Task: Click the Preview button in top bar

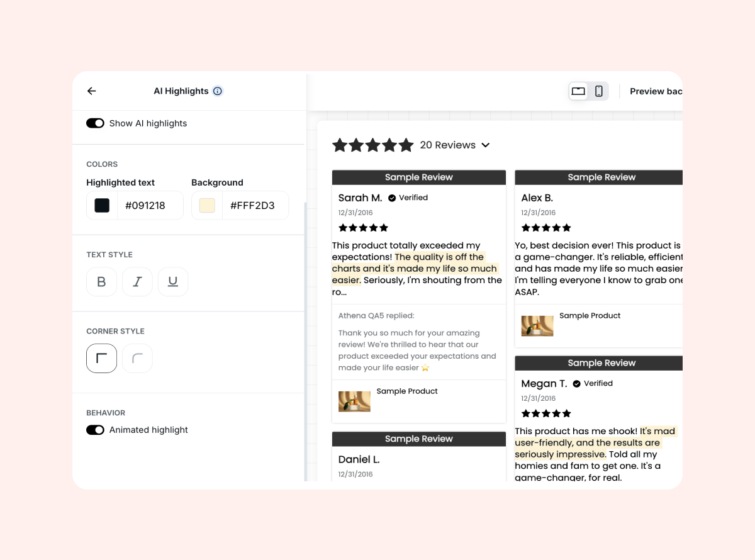Action: pos(656,91)
